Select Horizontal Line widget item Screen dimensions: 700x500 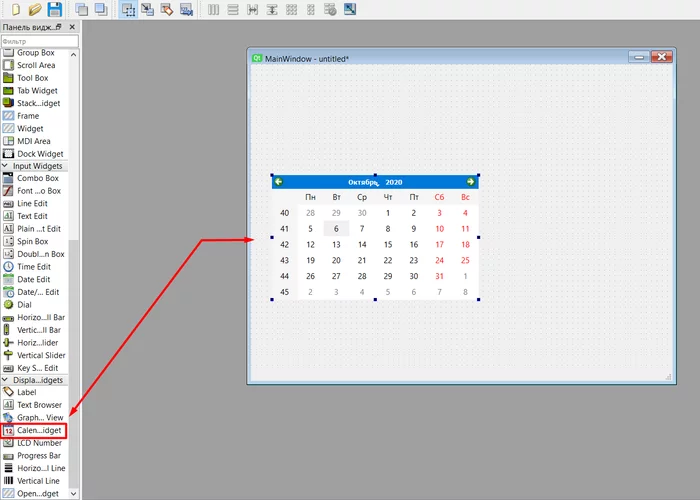[34, 468]
